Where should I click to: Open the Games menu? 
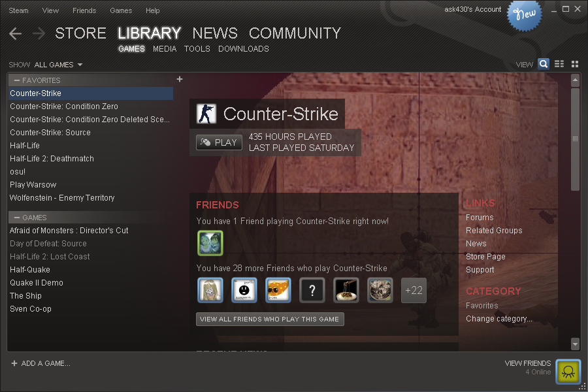121,10
